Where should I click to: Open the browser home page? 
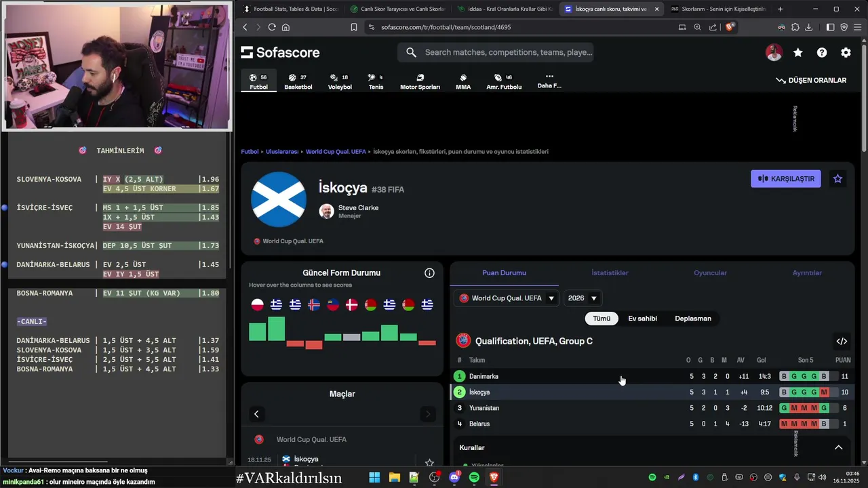tap(285, 27)
